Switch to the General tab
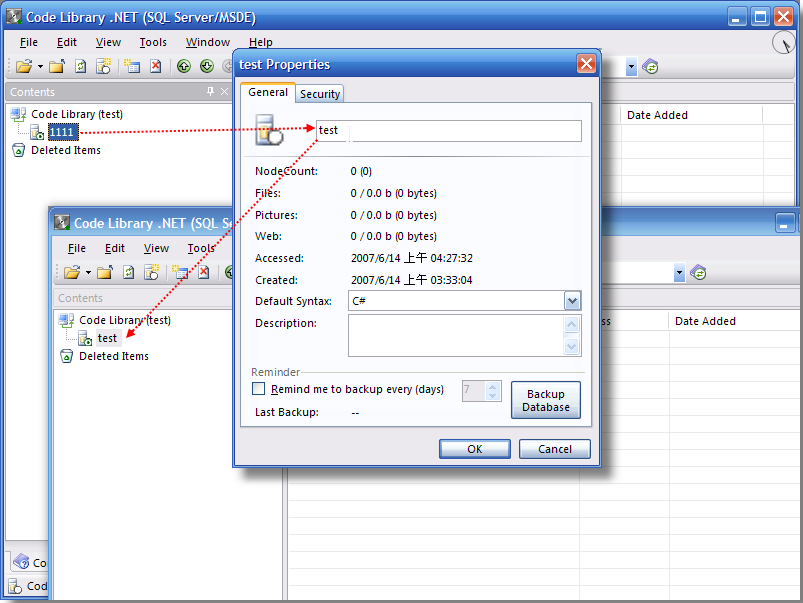 click(x=268, y=92)
